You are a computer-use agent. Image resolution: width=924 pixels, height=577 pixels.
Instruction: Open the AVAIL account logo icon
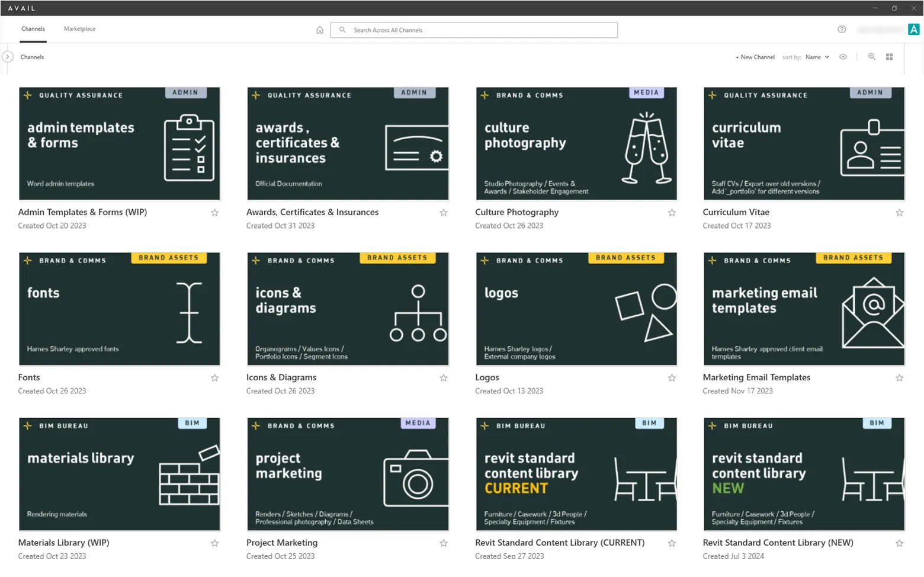pyautogui.click(x=914, y=30)
